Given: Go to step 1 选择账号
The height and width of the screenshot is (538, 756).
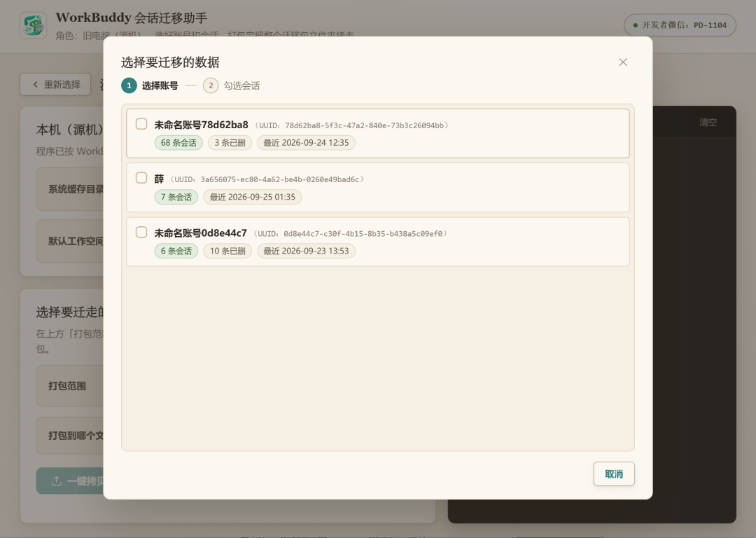Looking at the screenshot, I should point(150,85).
